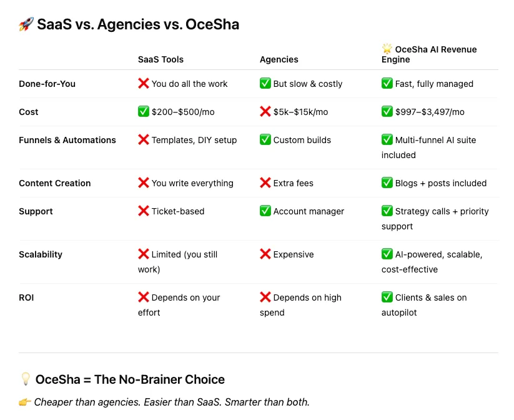Click the red X next to Extra fees
This screenshot has height=420, width=514.
coord(265,182)
